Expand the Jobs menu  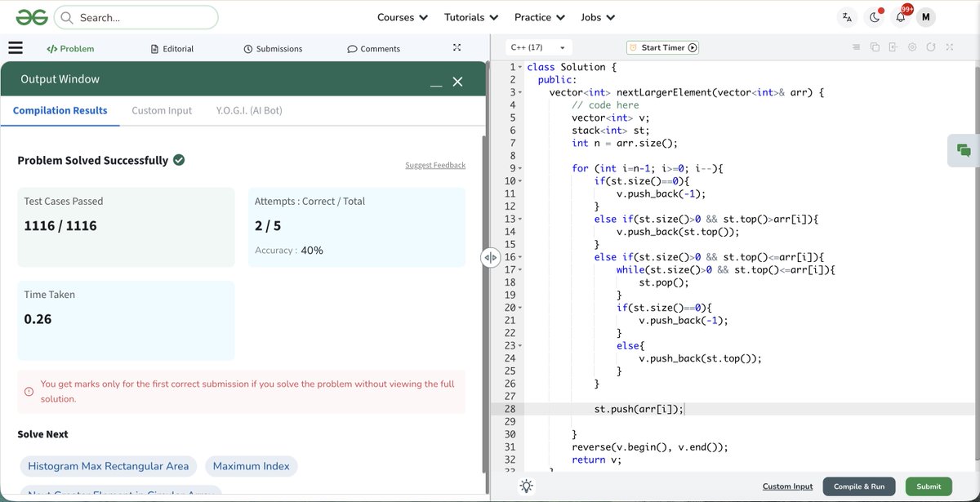[598, 17]
